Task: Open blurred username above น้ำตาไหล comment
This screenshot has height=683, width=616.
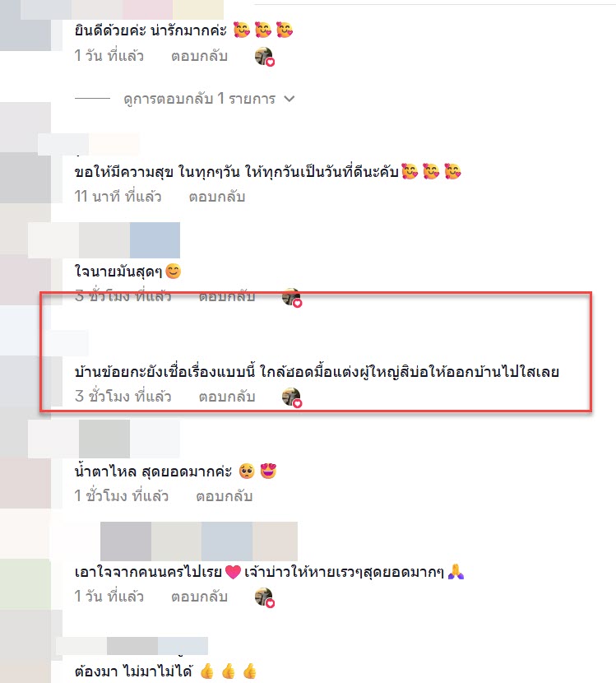Action: [x=104, y=439]
